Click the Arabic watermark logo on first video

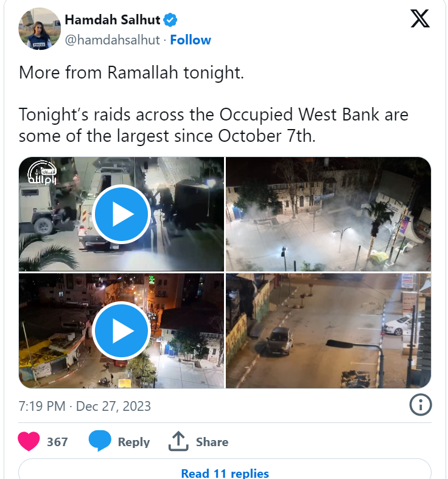tap(42, 173)
